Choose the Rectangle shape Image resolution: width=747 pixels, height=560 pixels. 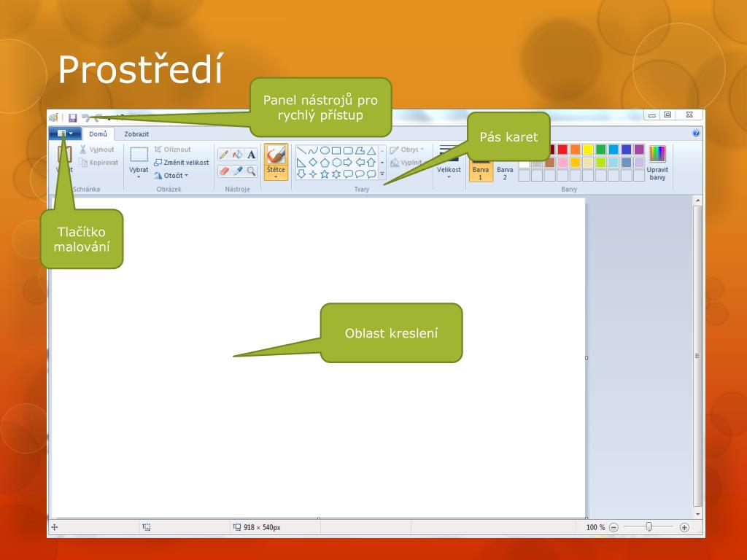(x=336, y=151)
